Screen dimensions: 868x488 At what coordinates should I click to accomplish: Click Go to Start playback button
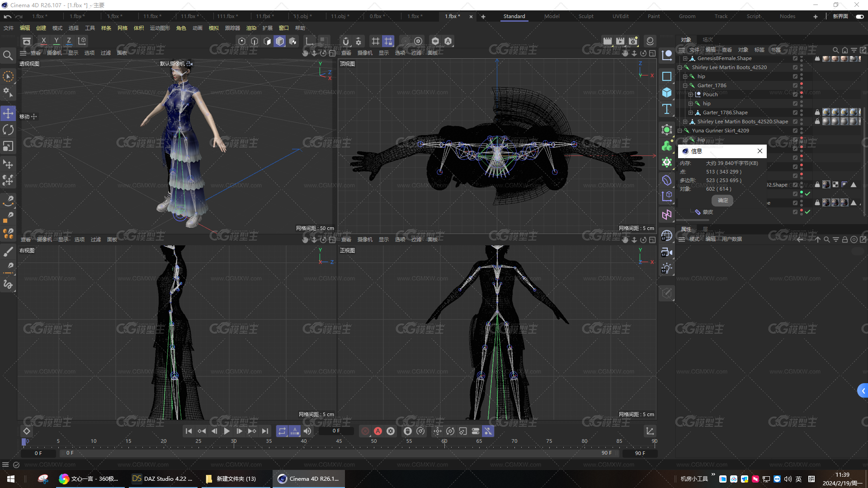(189, 431)
